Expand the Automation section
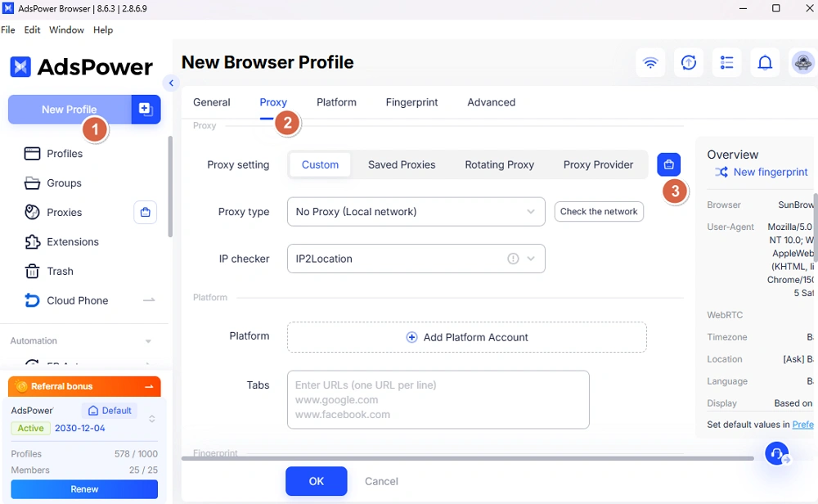This screenshot has height=504, width=818. 148,341
